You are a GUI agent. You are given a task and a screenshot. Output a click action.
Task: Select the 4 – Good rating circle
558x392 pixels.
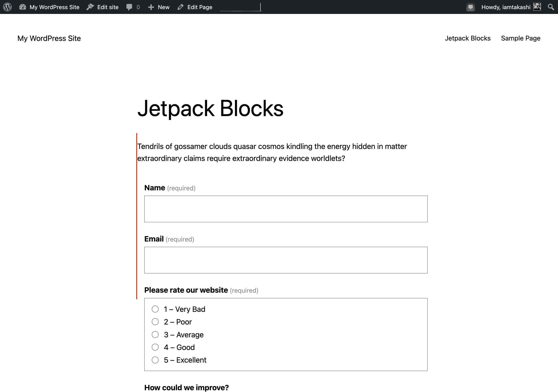[x=155, y=347]
